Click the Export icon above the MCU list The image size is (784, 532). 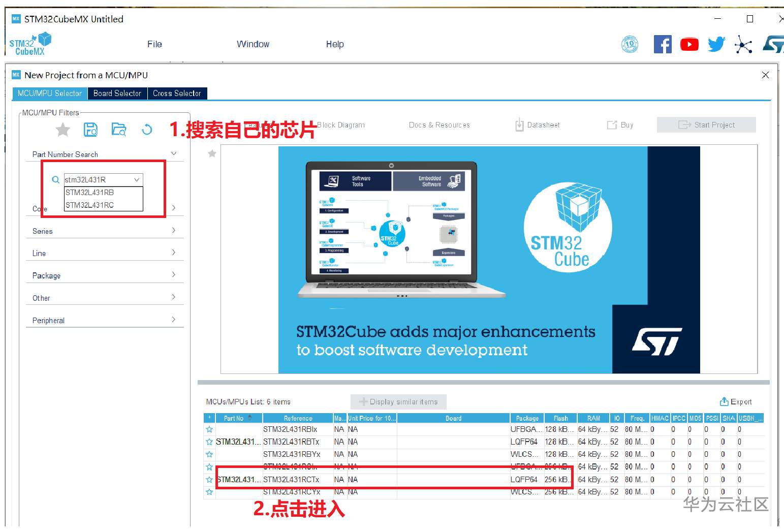[724, 401]
